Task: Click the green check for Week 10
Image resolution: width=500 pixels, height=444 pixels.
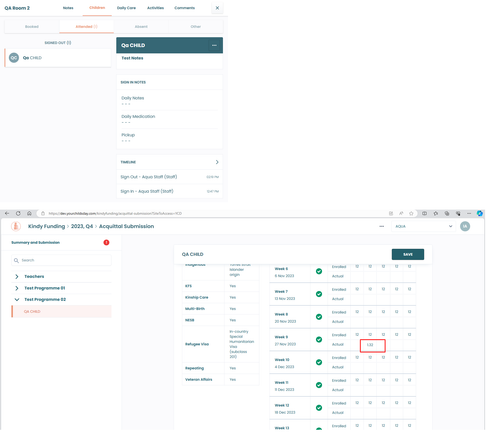Action: point(319,362)
